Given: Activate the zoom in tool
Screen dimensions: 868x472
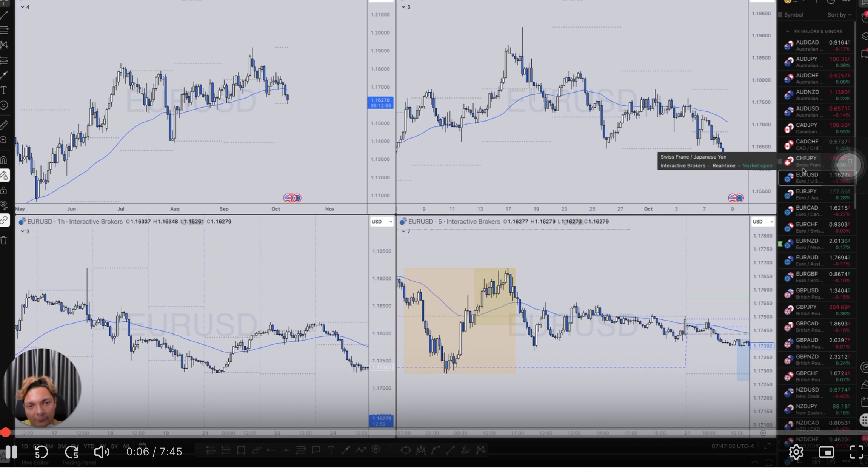Looking at the screenshot, I should (4, 140).
